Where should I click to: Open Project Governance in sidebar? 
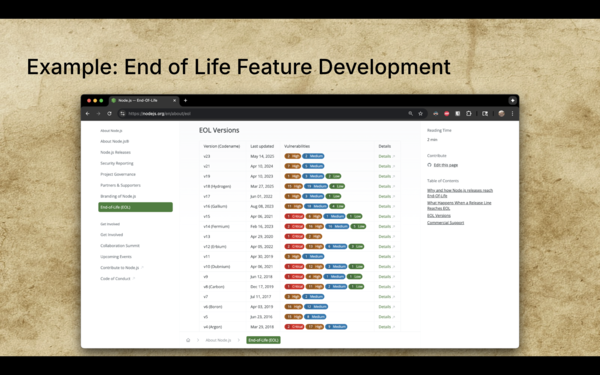(x=118, y=174)
